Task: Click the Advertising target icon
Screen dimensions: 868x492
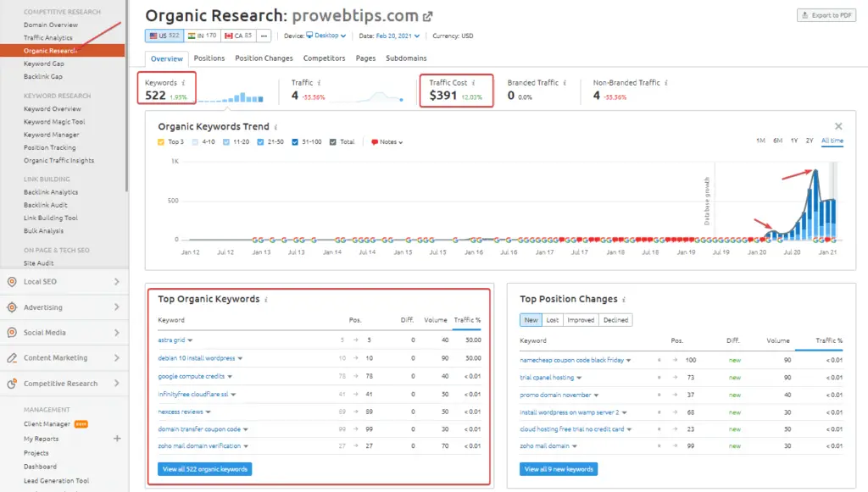Action: [x=12, y=307]
